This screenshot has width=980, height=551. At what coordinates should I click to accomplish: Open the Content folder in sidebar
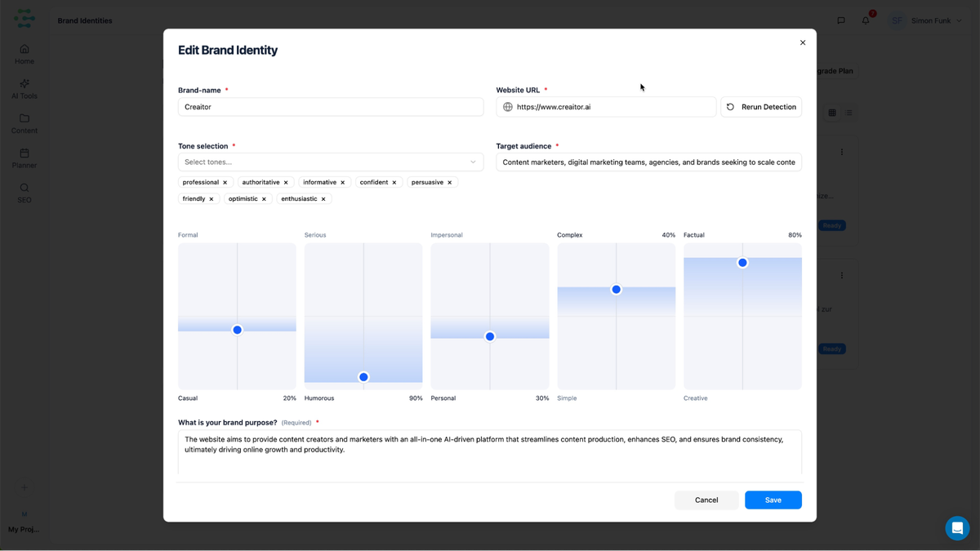pyautogui.click(x=24, y=123)
